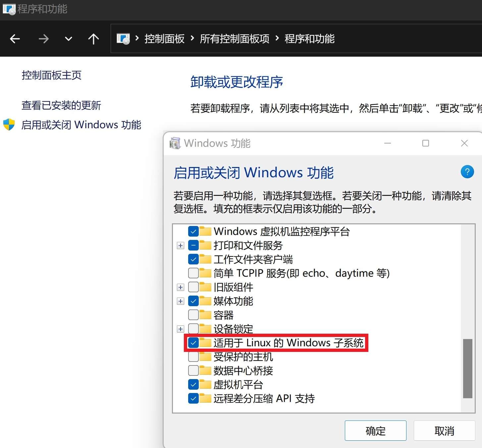This screenshot has height=448, width=482.
Task: Expand the 旧版组件 tree node
Action: [181, 287]
